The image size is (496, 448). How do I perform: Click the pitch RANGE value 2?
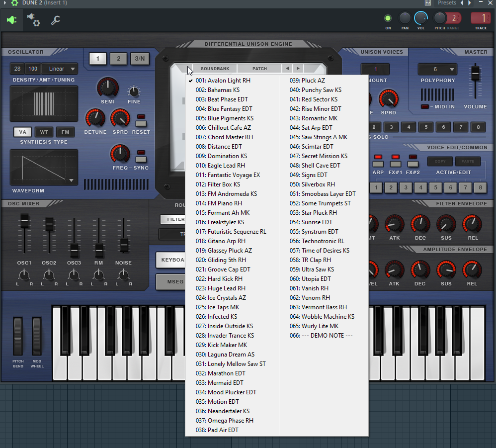454,18
